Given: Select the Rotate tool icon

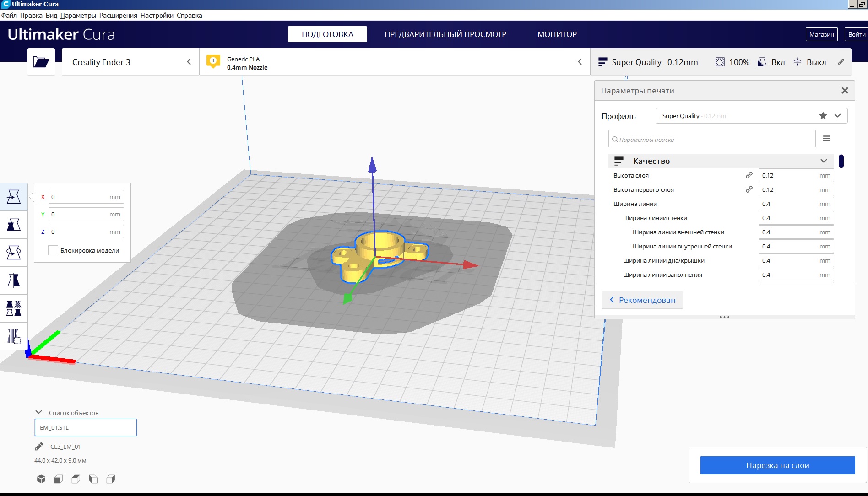Looking at the screenshot, I should click(x=14, y=253).
